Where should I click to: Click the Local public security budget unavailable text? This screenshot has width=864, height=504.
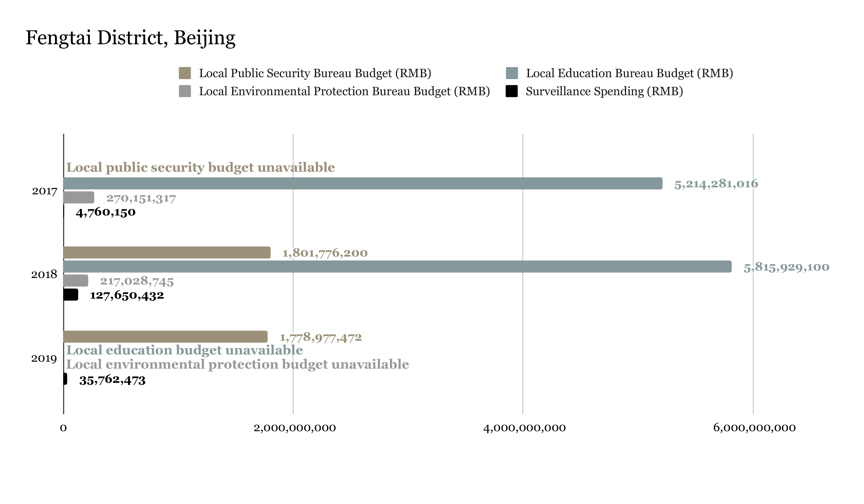click(x=201, y=167)
